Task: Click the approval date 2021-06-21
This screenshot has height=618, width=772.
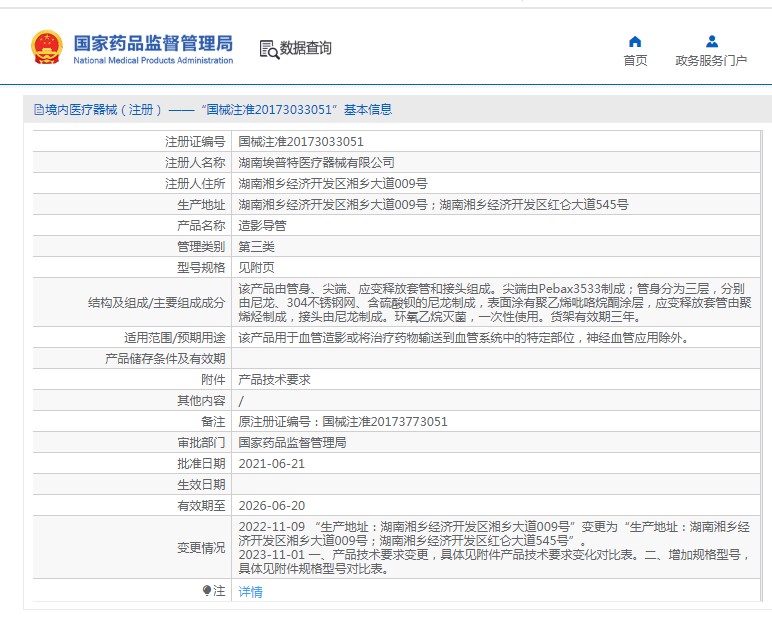Action: 270,463
